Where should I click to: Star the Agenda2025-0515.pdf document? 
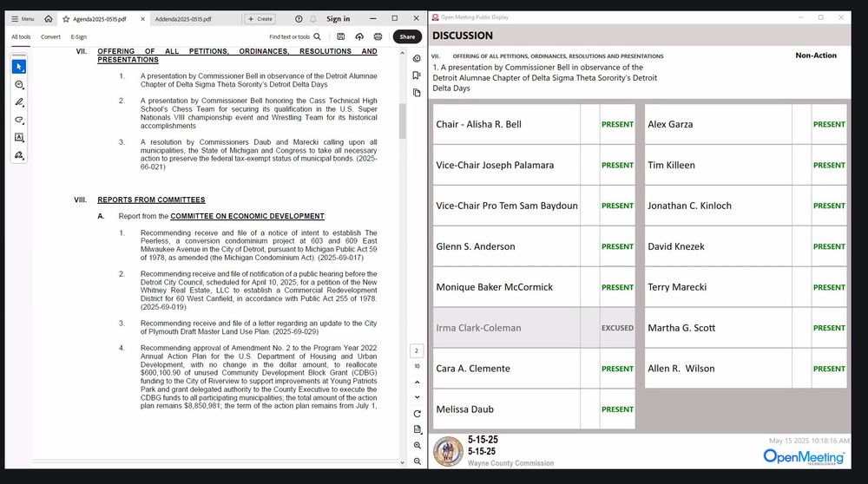67,19
